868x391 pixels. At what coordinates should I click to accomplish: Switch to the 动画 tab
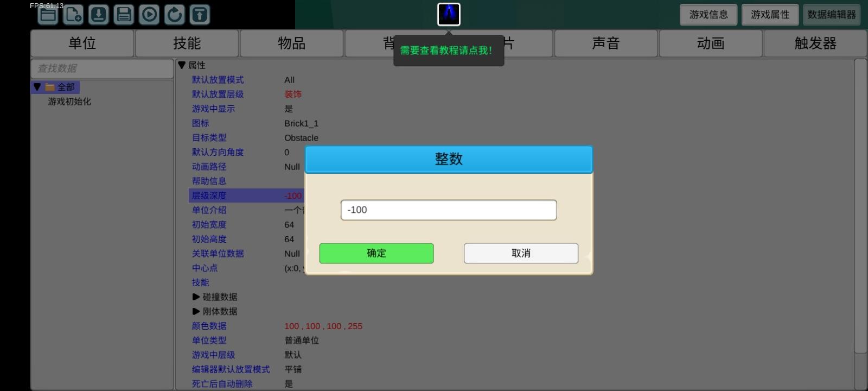coord(711,43)
